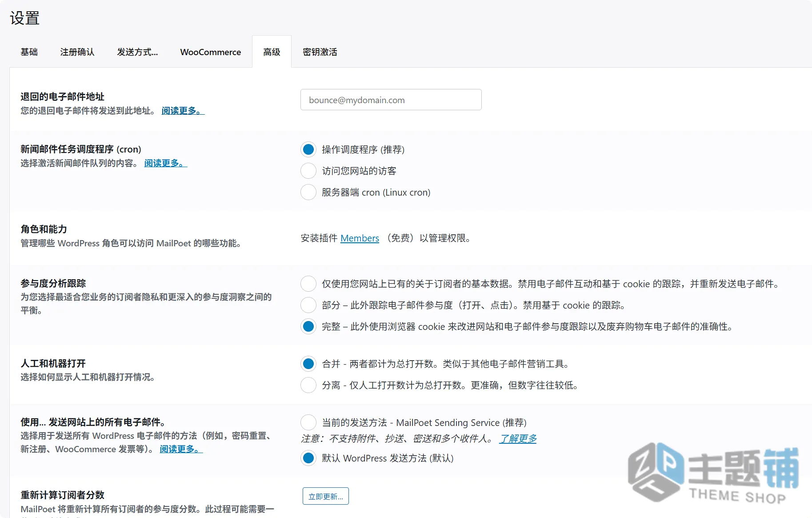Click the 新闻邮件任务调度程序 (cron) heading

pyautogui.click(x=81, y=149)
